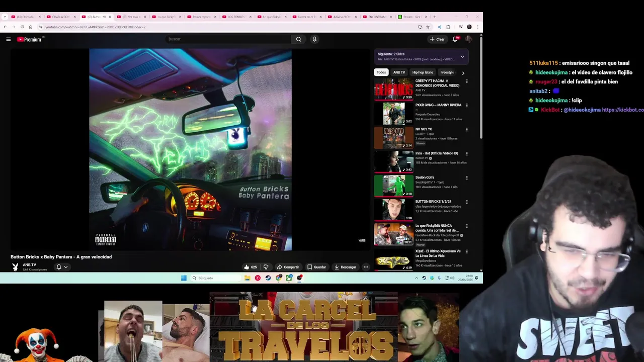Click the YouTube search magnifier button
The image size is (644, 362).
pos(298,39)
